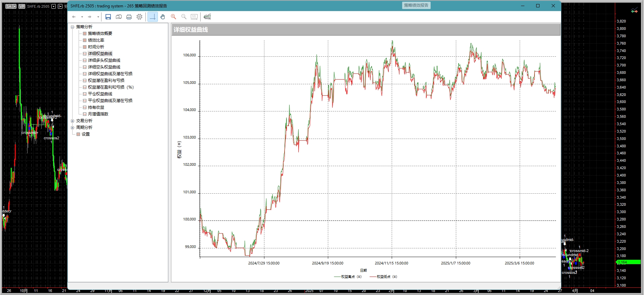Click the 权益低点 legend entry
The image size is (644, 295).
pyautogui.click(x=383, y=277)
